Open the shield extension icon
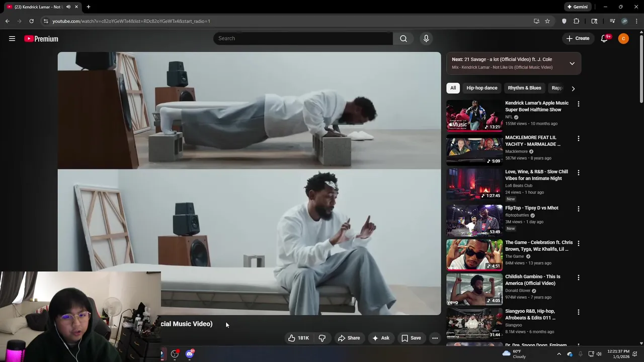This screenshot has height=362, width=644. pos(564,21)
